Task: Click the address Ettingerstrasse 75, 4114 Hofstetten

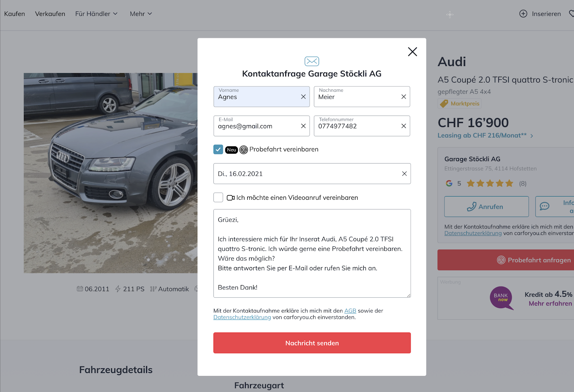Action: point(490,169)
